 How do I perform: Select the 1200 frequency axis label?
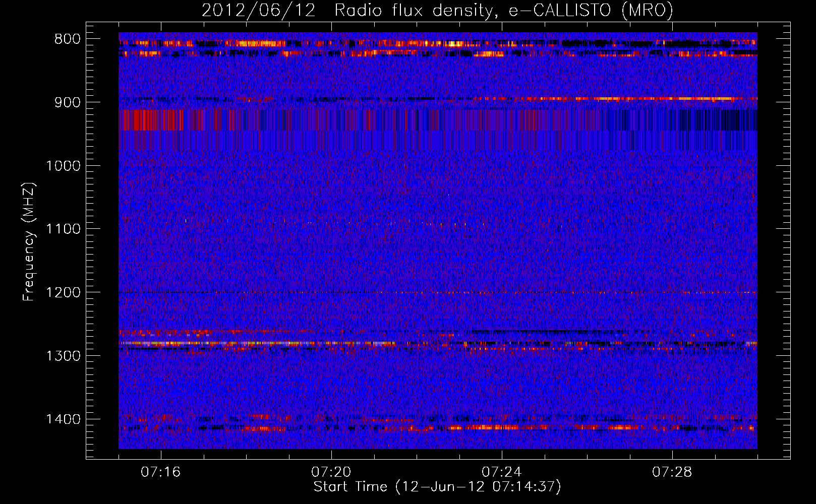[63, 293]
